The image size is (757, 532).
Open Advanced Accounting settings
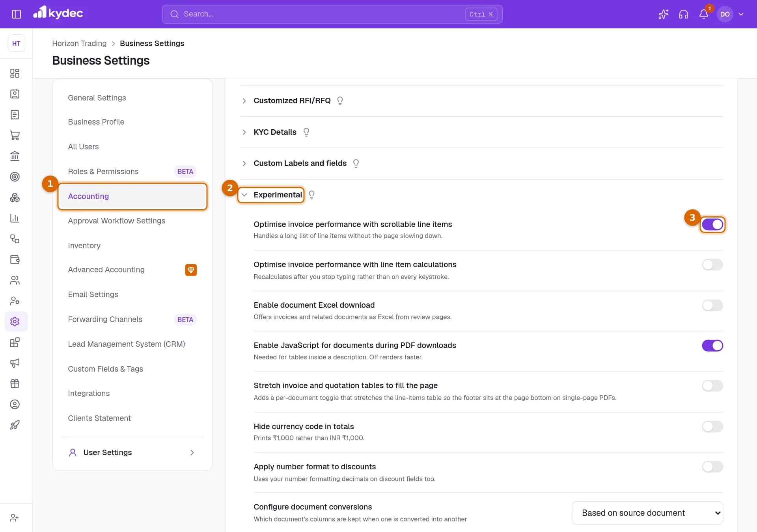[x=106, y=270]
